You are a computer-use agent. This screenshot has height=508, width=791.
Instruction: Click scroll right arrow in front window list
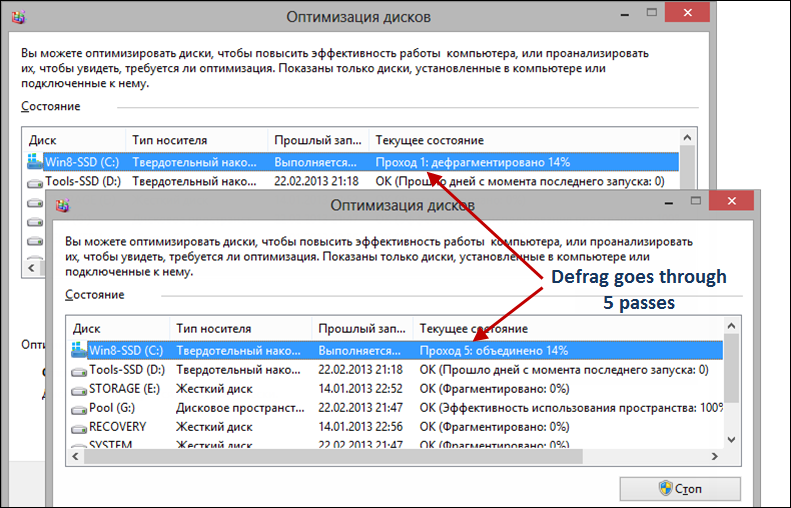pyautogui.click(x=715, y=457)
